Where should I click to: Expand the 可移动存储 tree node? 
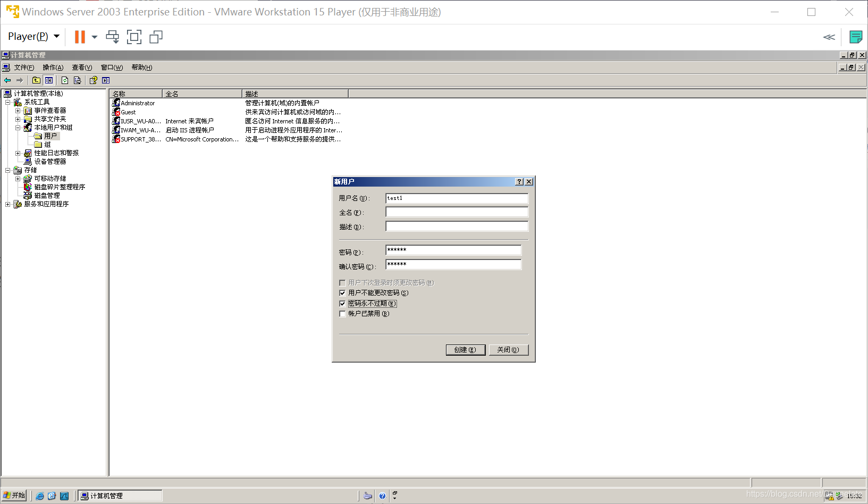point(18,179)
